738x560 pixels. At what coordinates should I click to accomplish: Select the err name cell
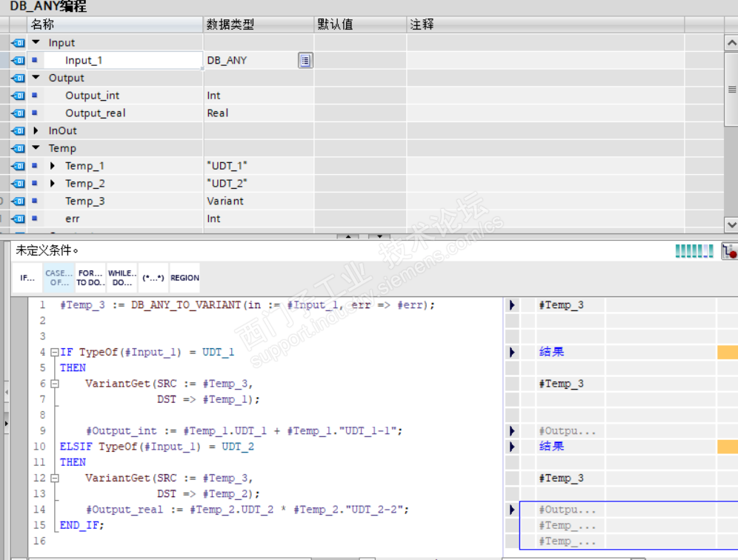(x=123, y=219)
